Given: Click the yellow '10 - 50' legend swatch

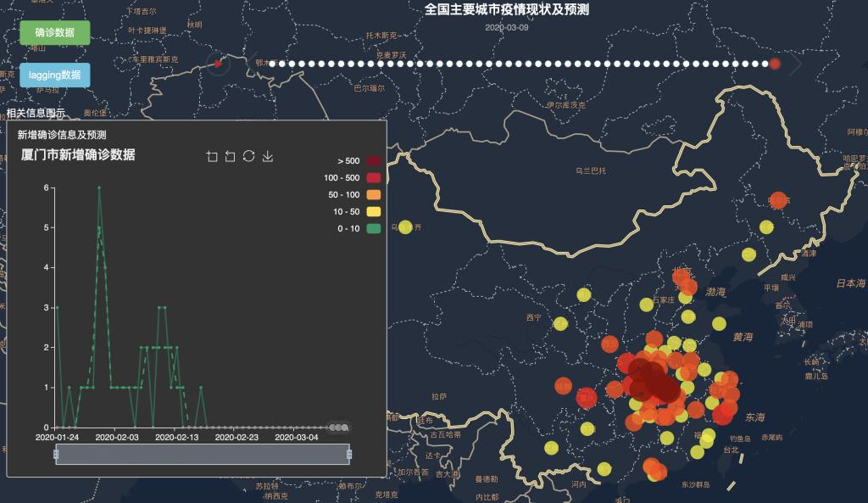Looking at the screenshot, I should [x=373, y=211].
